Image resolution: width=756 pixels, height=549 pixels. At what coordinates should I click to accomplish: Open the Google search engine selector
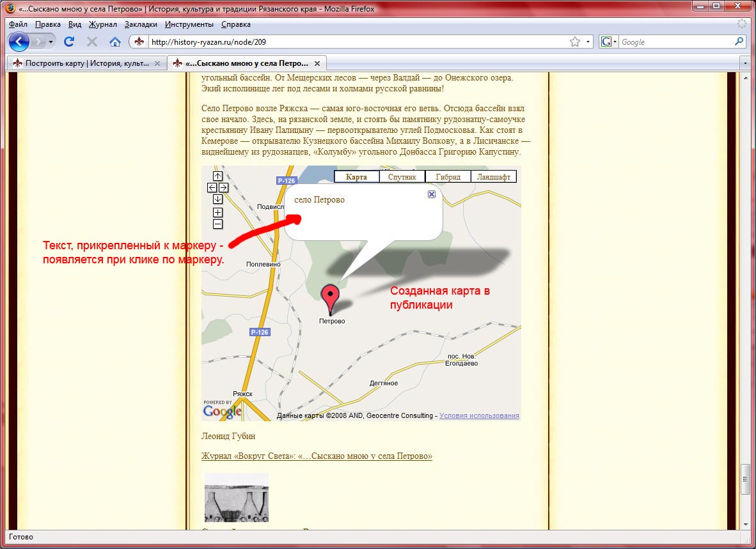click(x=608, y=42)
